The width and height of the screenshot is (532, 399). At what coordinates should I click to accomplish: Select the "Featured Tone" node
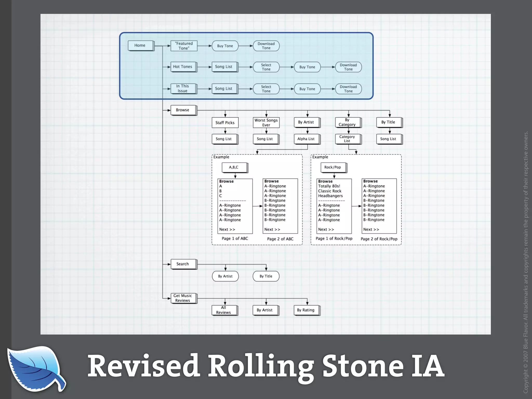coord(184,46)
